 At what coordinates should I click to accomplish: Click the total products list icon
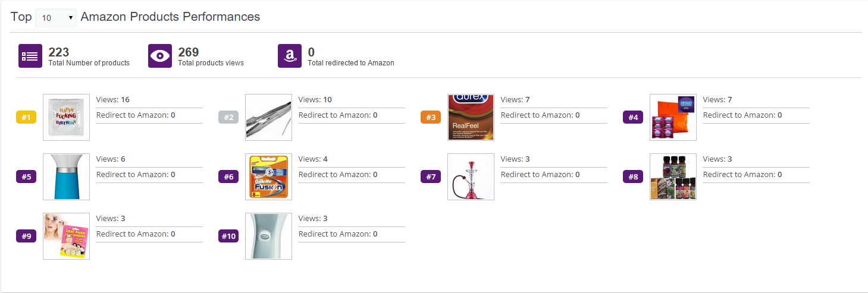click(x=30, y=56)
